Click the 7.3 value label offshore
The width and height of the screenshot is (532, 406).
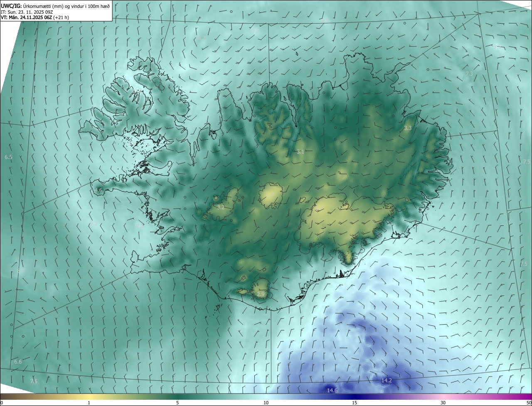469,73
